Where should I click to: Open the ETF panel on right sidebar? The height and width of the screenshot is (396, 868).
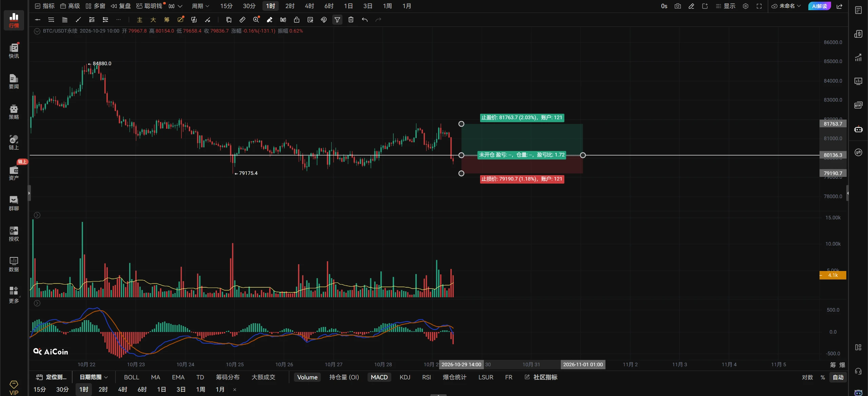[x=858, y=105]
